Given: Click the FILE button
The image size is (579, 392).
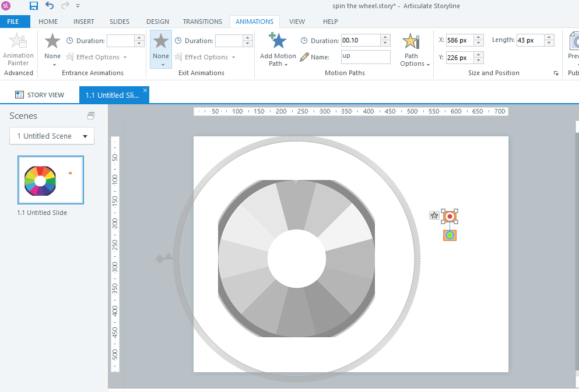Looking at the screenshot, I should [13, 22].
